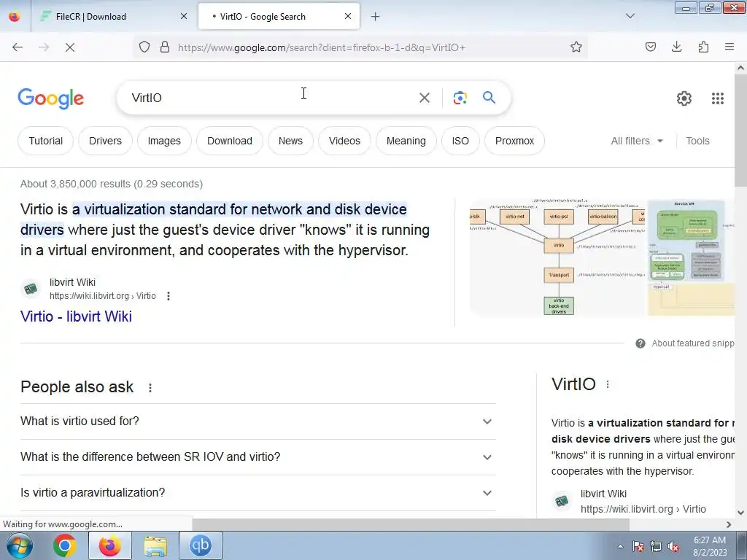Bookmark this page with the star icon
The width and height of the screenshot is (747, 560).
(x=576, y=47)
